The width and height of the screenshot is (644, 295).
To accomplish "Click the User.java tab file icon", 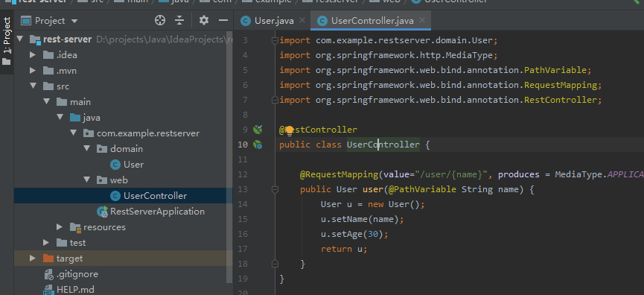I will click(x=246, y=21).
